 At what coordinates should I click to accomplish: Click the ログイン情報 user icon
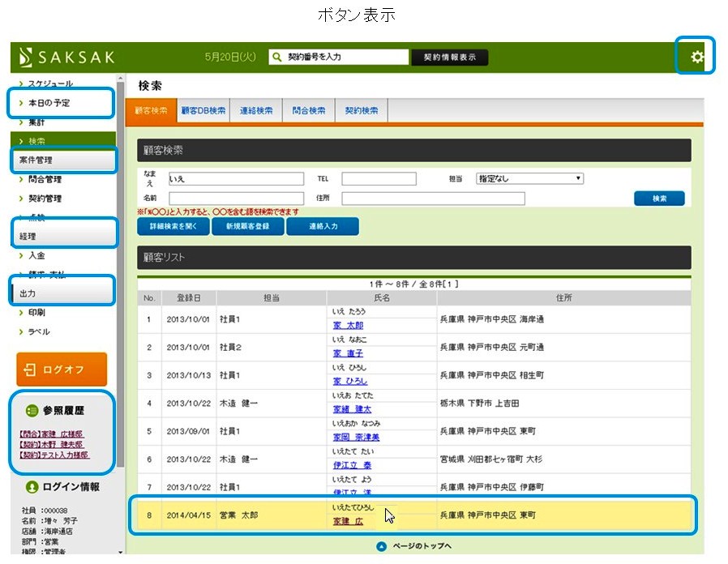coord(32,487)
